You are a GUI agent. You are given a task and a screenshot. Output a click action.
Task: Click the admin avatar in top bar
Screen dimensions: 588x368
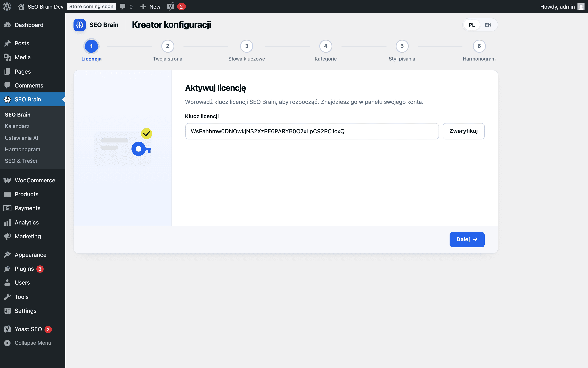(581, 7)
